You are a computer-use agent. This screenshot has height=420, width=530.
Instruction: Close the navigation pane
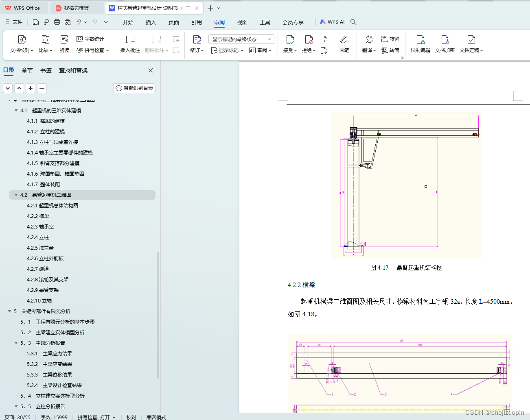click(x=151, y=70)
